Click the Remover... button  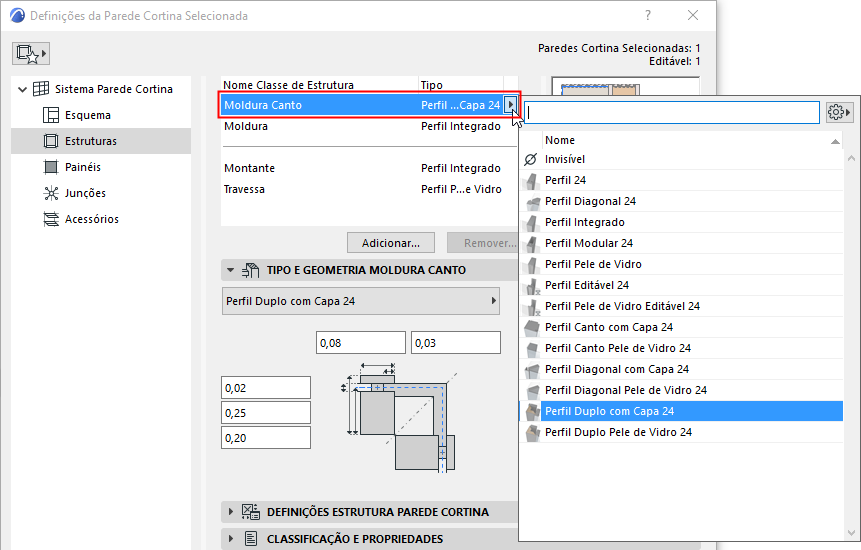[483, 243]
